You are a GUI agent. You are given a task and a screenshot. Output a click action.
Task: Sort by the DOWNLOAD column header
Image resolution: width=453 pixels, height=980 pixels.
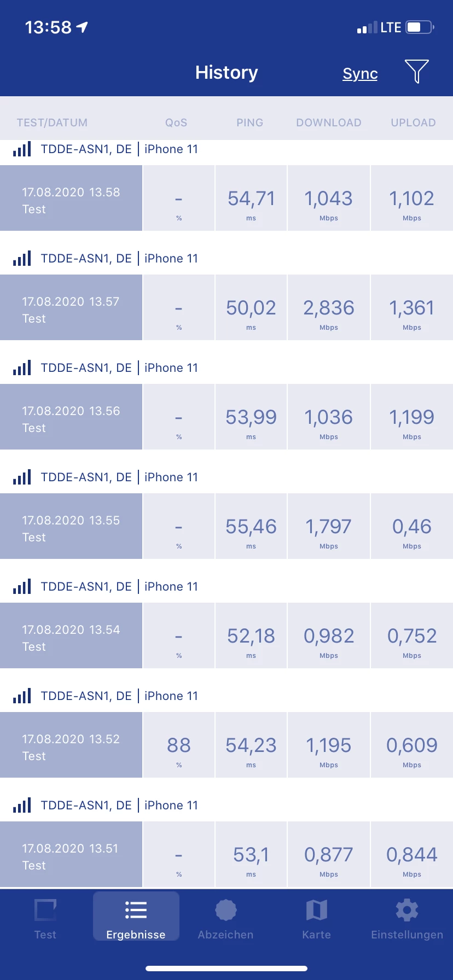coord(329,122)
